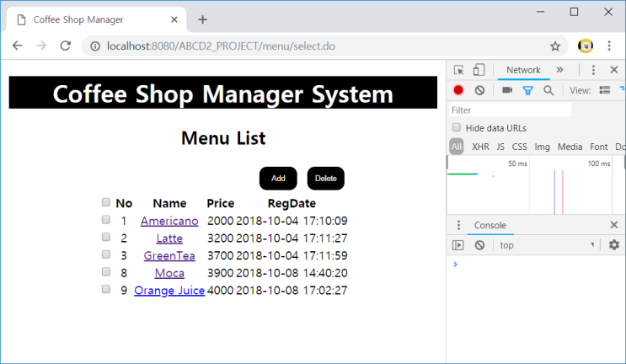Switch to the Network tab
The height and width of the screenshot is (364, 626).
(523, 71)
